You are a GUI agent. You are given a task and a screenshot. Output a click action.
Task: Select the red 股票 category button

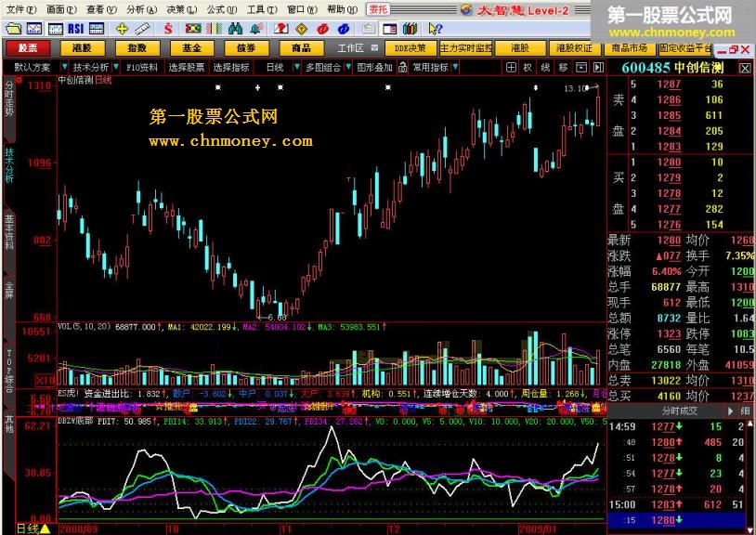(x=28, y=48)
